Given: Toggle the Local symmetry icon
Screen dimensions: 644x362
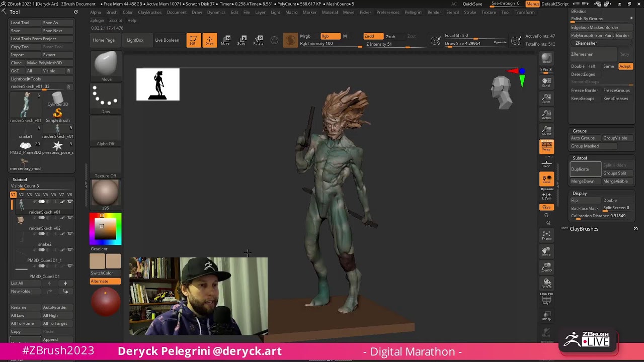Looking at the screenshot, I should (x=546, y=179).
